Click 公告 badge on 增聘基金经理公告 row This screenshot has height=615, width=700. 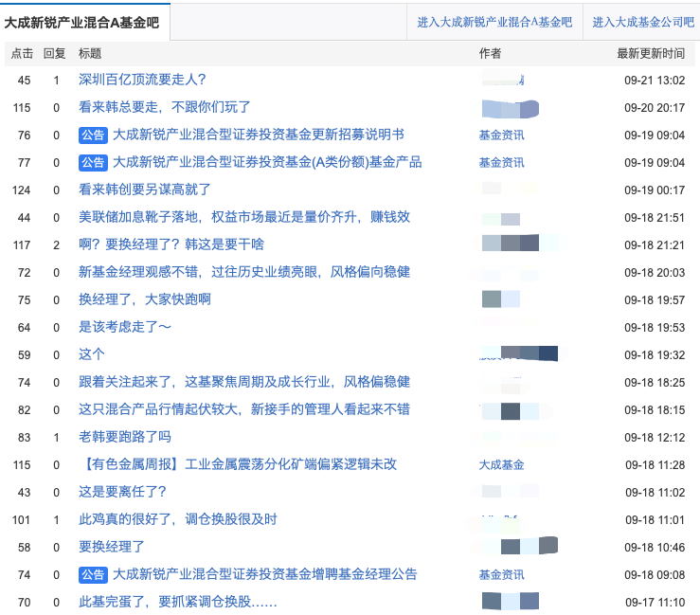[93, 574]
